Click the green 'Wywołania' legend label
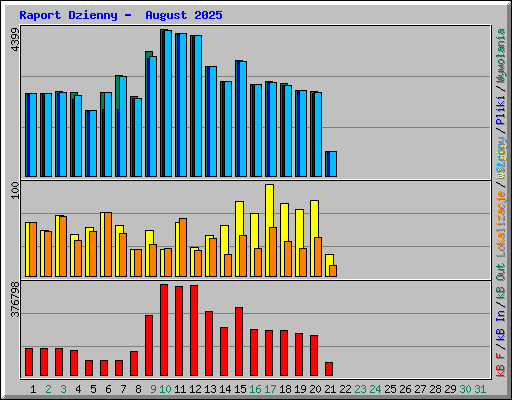Viewport: 512px width, 400px height. point(501,56)
